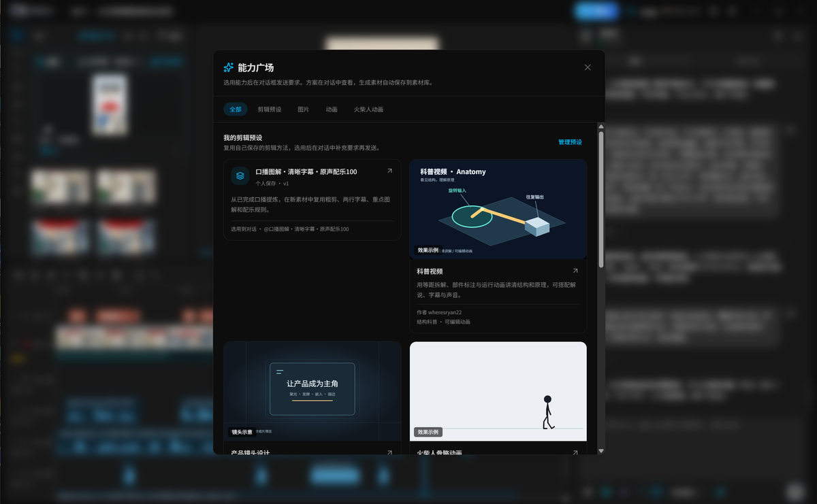The image size is (817, 504).
Task: Select the 让产品成为主角 preview thumbnail
Action: [x=313, y=391]
